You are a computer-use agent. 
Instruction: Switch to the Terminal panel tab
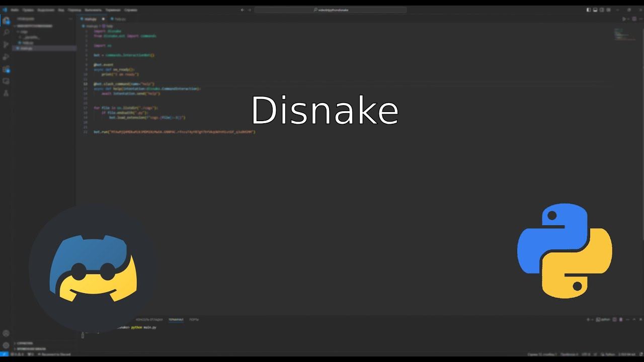(176, 320)
